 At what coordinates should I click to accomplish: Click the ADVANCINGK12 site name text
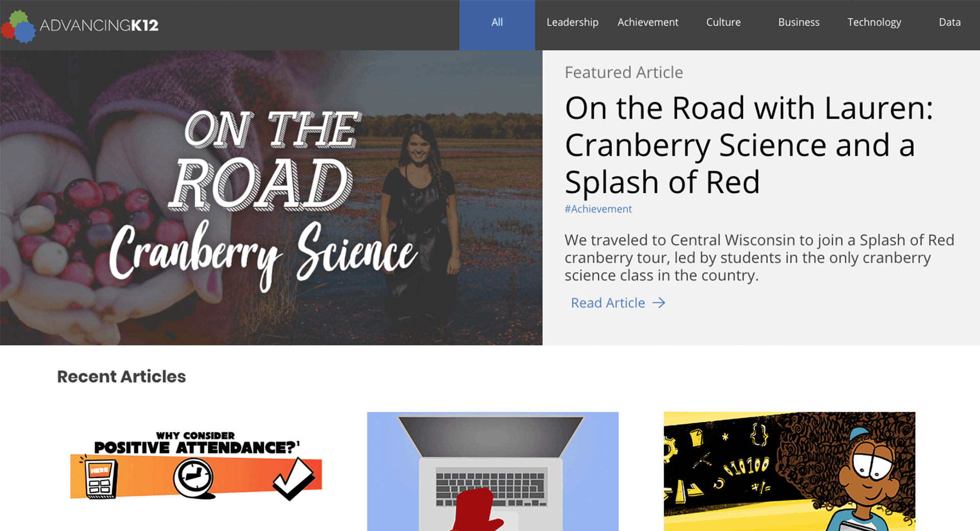tap(99, 25)
